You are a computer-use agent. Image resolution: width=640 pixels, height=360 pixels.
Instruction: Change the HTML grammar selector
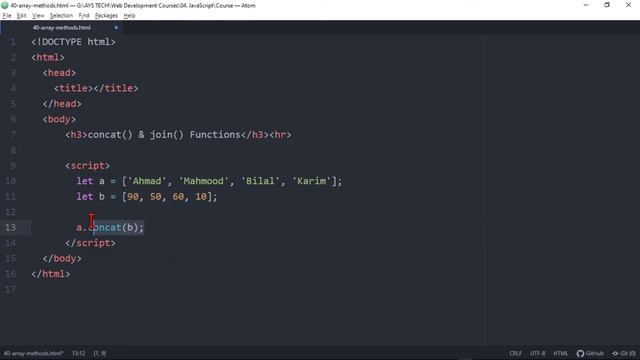pos(560,353)
